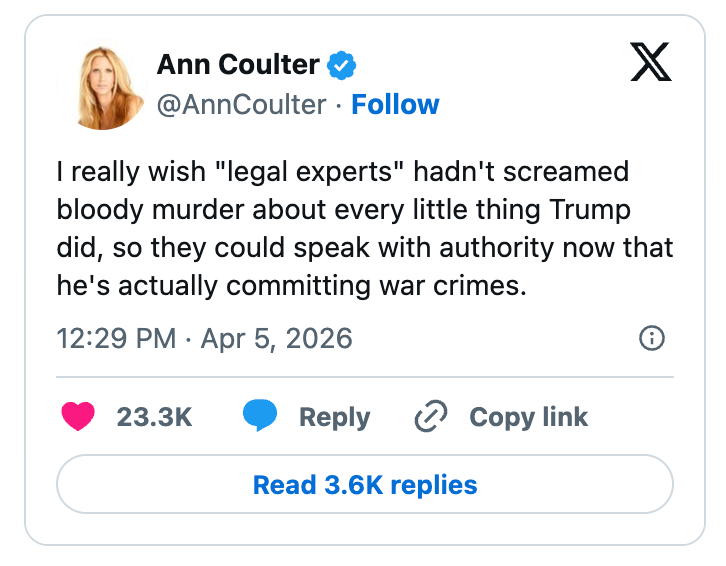
Task: Open the circled info icon
Action: (x=651, y=339)
